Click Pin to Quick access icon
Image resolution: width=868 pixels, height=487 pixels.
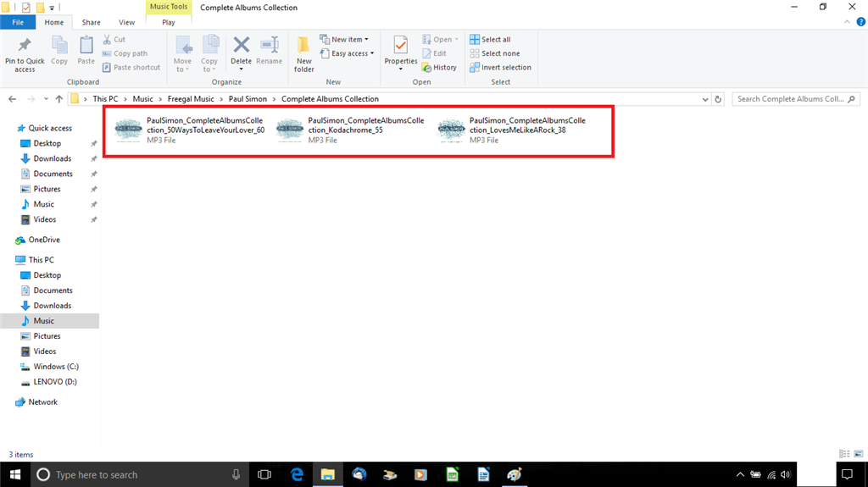[25, 46]
